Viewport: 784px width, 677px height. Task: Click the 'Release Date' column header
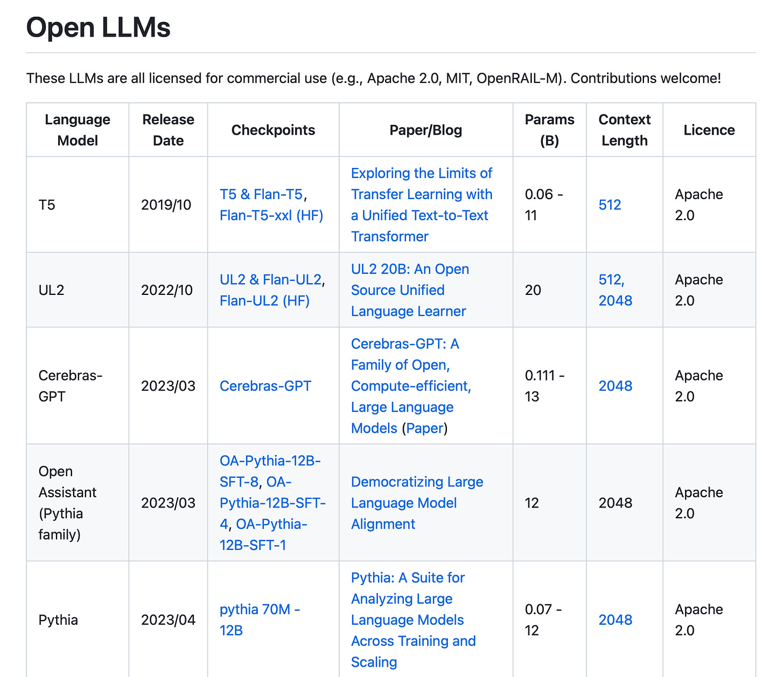[168, 130]
